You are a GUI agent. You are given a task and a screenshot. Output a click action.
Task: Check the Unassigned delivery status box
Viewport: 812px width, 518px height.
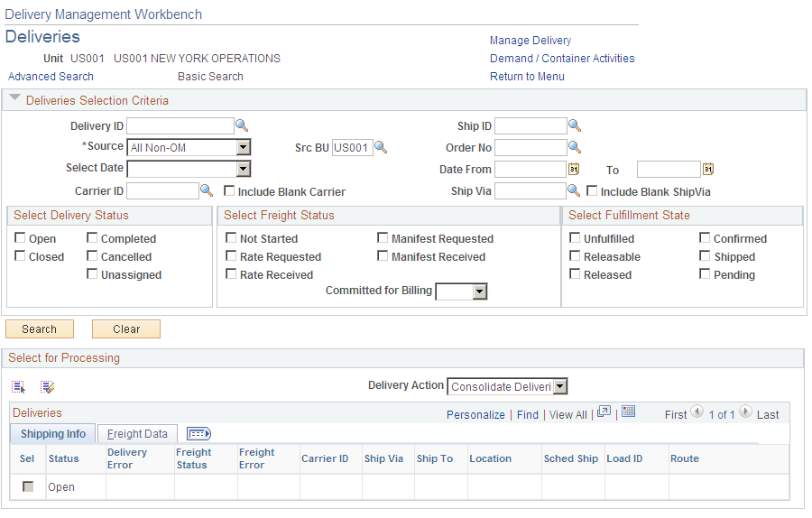point(92,274)
